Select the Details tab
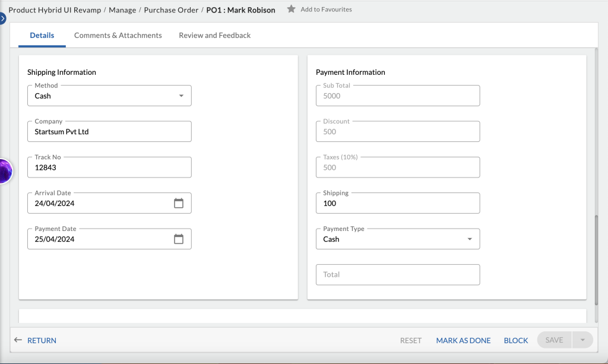The width and height of the screenshot is (608, 364). point(42,35)
